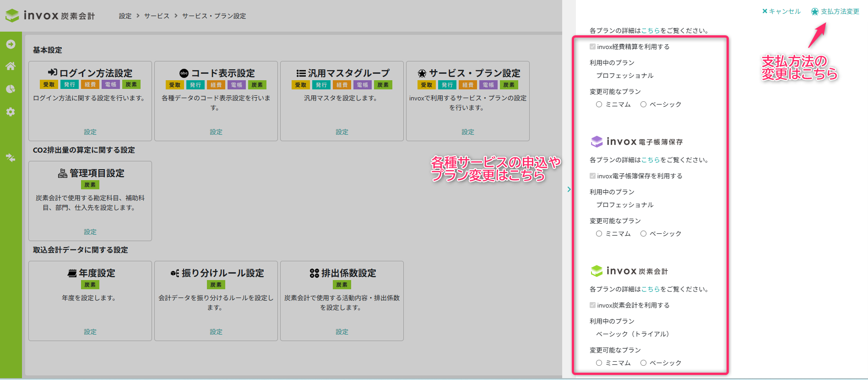This screenshot has width=868, height=380.
Task: Click the 基本設定 section heading
Action: coord(48,50)
